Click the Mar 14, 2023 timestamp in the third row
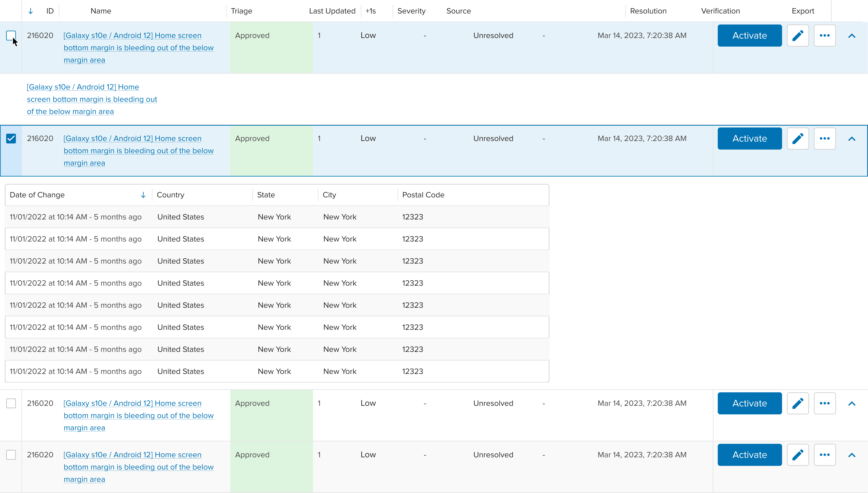This screenshot has width=868, height=493. 642,403
